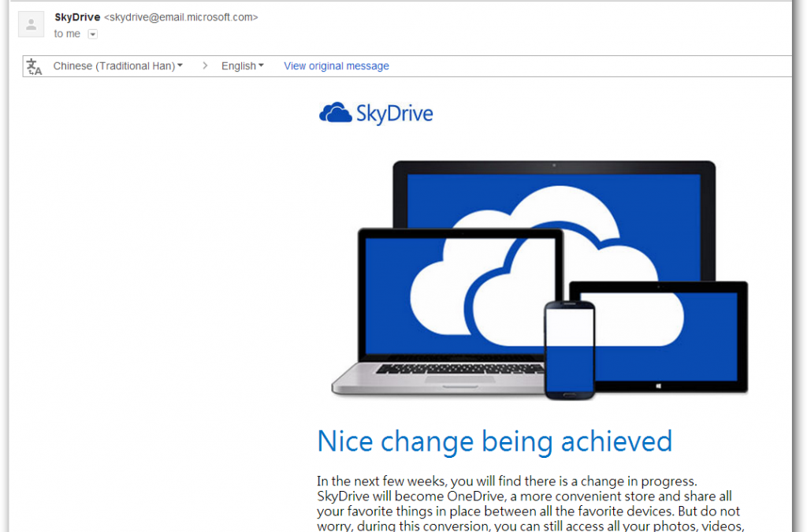Click the SkyDrive cloud logo
This screenshot has height=532, width=807.
coord(334,112)
